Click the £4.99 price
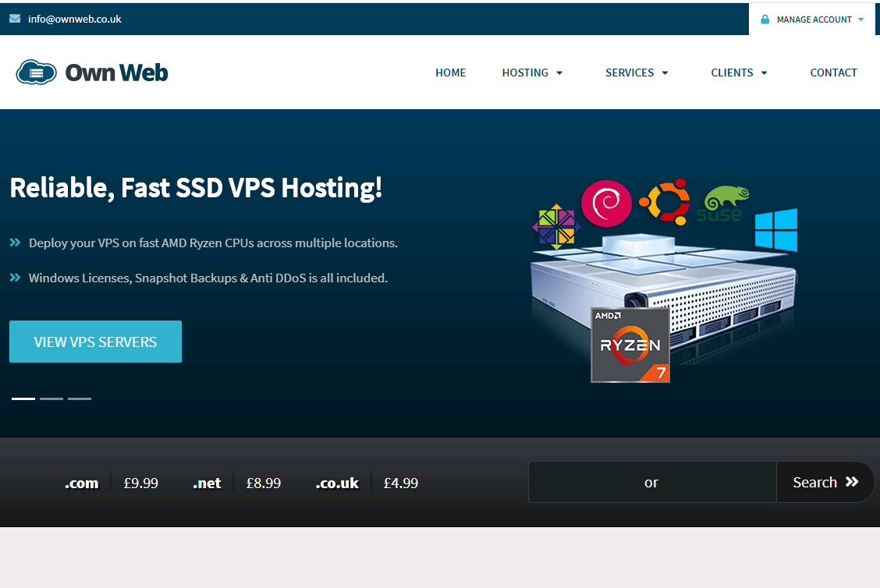880x588 pixels. click(x=401, y=483)
